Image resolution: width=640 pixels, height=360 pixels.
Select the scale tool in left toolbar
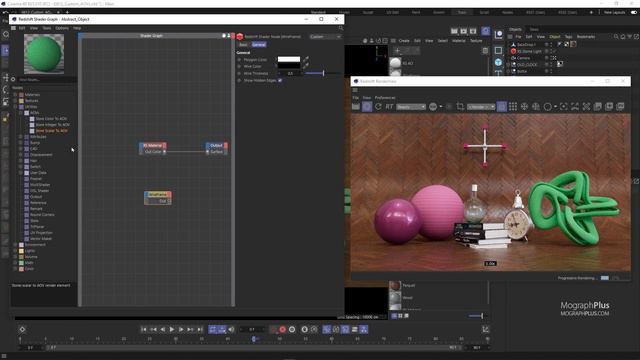pos(5,101)
